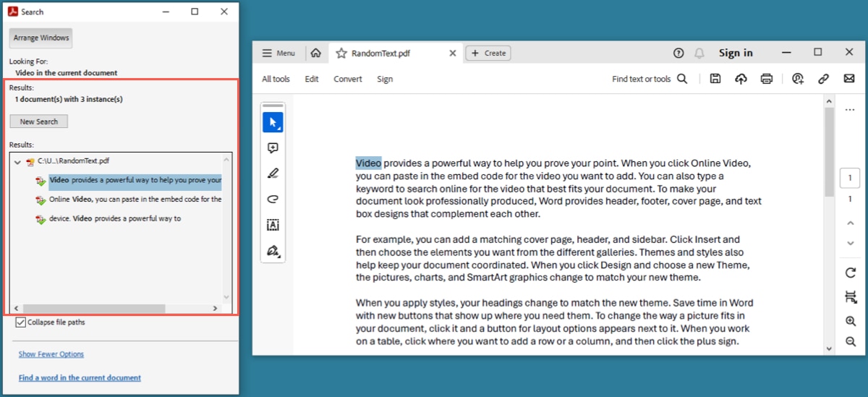Open the Edit menu item
The image size is (868, 397).
tap(312, 79)
